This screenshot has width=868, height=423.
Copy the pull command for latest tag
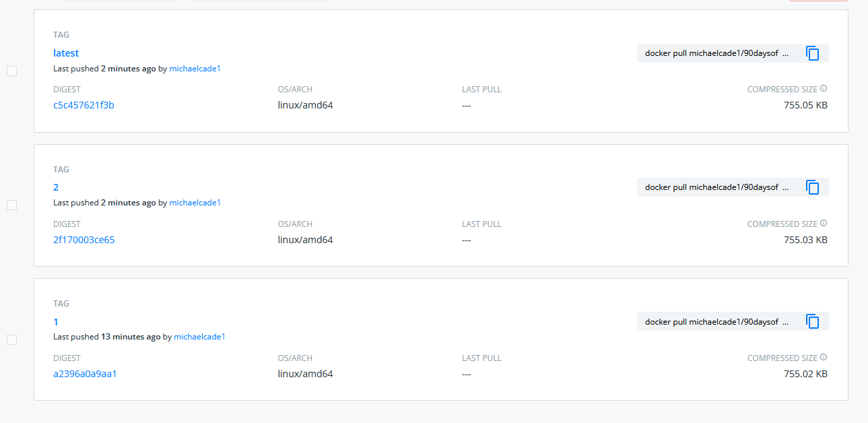[x=813, y=53]
